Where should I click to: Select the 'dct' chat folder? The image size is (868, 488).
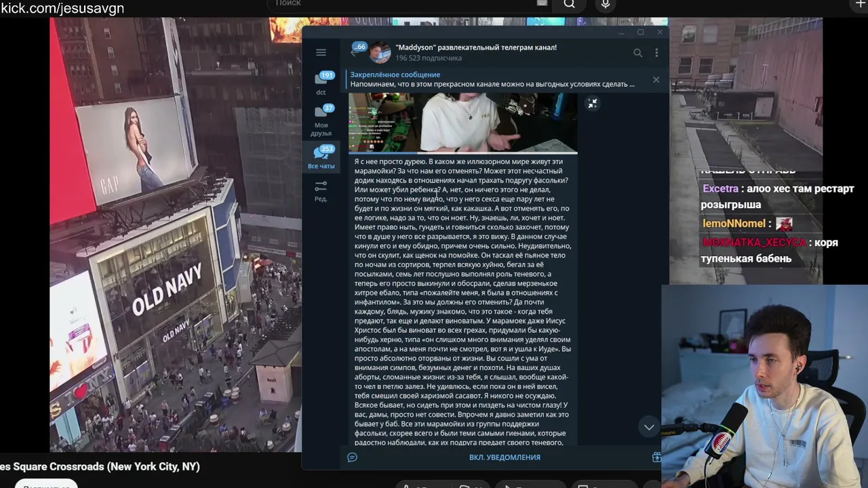point(321,83)
